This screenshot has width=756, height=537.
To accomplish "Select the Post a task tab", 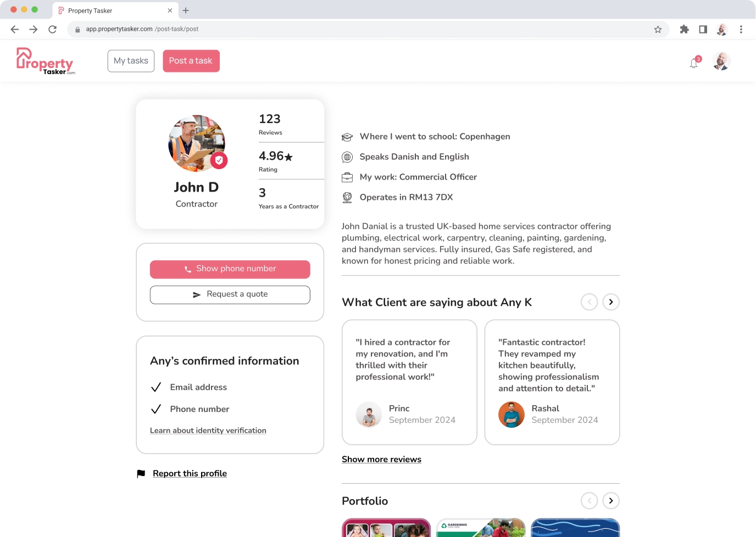I will coord(191,61).
